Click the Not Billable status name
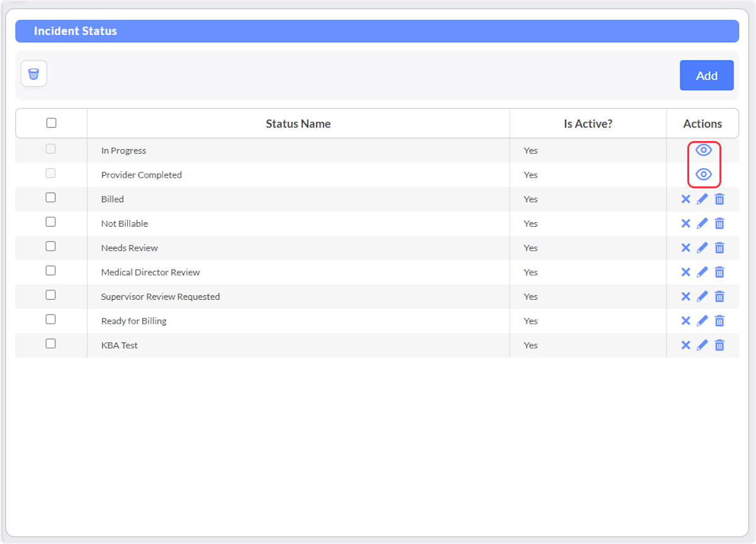Screen dimensions: 756x544 pos(125,224)
